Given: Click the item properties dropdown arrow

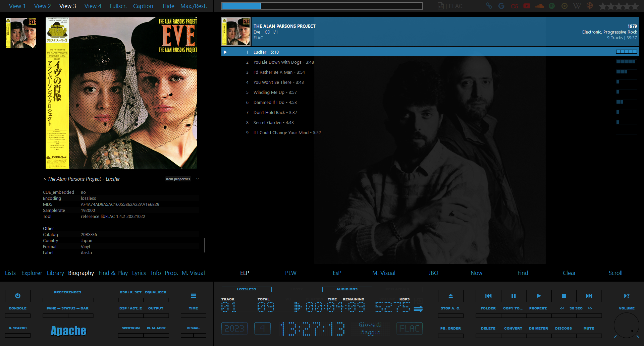Looking at the screenshot, I should click(198, 179).
